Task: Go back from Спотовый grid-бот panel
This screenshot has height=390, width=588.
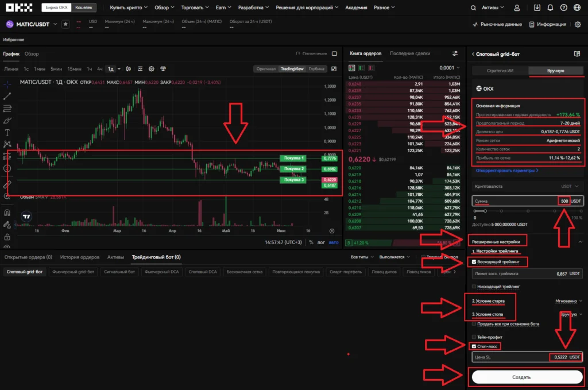Action: pos(473,54)
